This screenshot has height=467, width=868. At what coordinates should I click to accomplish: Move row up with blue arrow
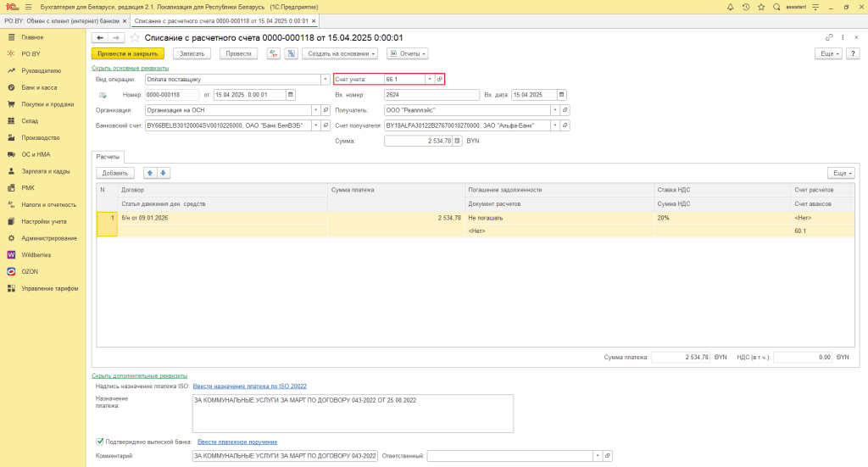coord(151,173)
